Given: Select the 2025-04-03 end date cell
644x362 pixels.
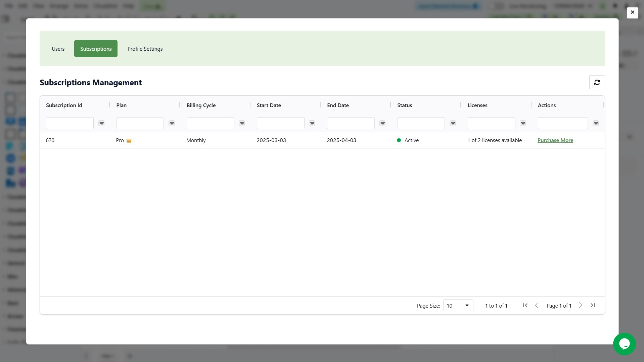Looking at the screenshot, I should coord(356,140).
